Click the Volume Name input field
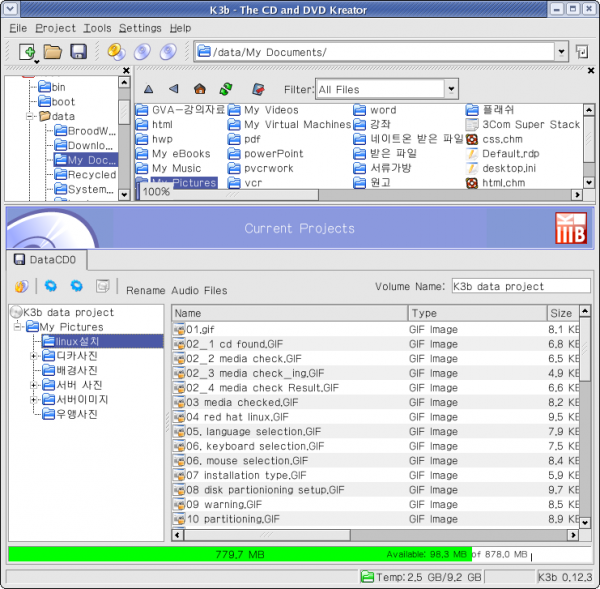 coord(521,286)
